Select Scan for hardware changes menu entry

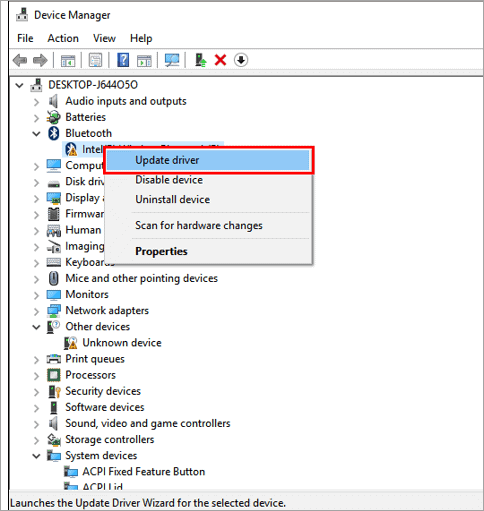(209, 226)
